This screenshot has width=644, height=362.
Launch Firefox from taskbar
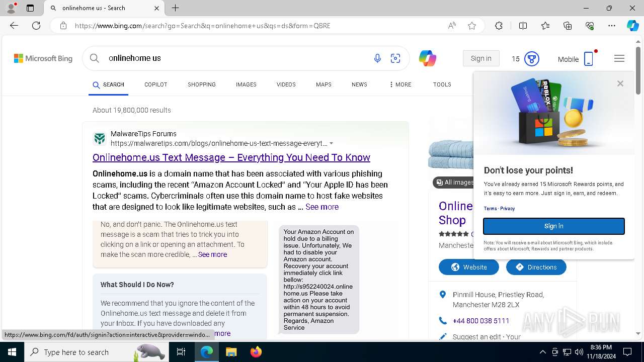[256, 352]
